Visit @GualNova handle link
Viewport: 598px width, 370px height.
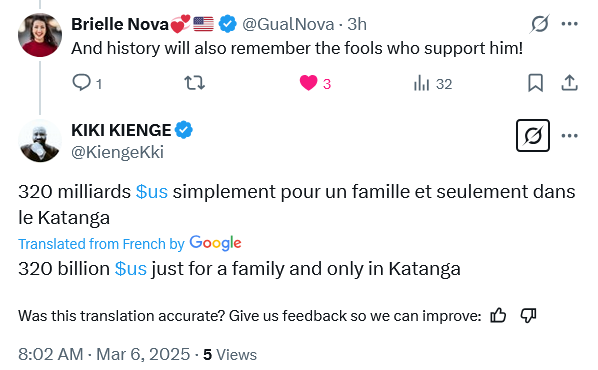click(288, 24)
